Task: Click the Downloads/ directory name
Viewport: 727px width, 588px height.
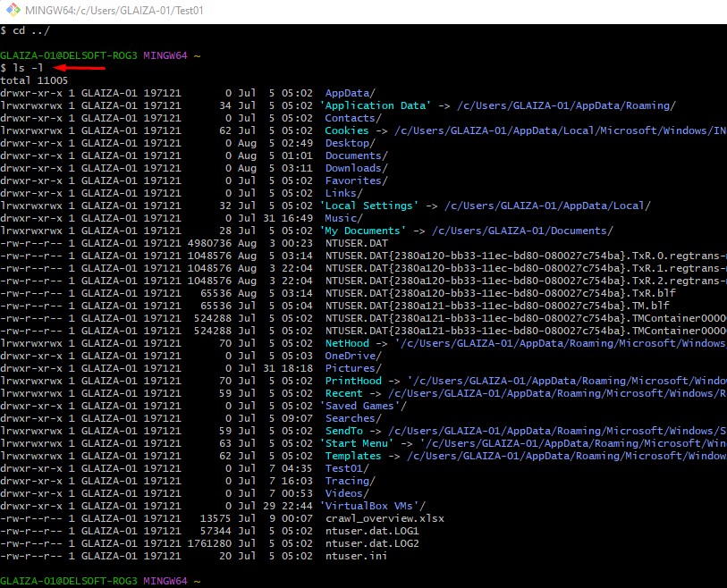Action: 356,168
